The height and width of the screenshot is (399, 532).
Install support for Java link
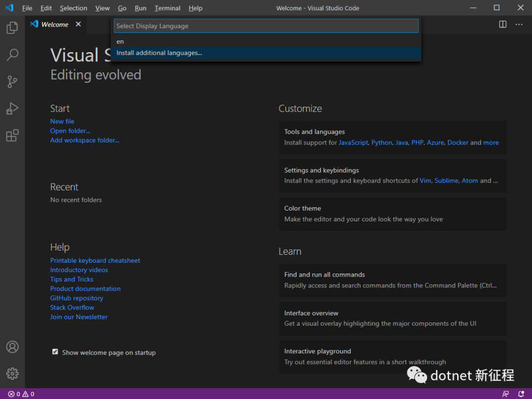click(402, 143)
